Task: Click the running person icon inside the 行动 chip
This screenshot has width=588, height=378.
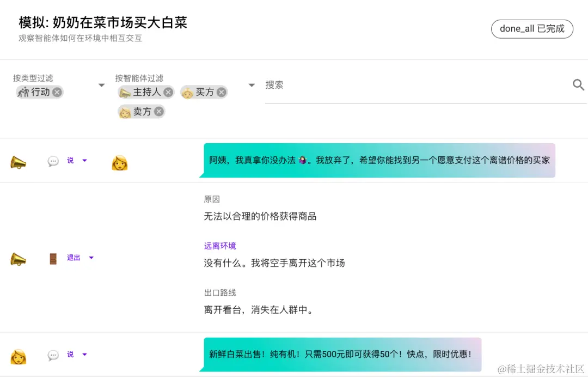Action: coord(22,92)
